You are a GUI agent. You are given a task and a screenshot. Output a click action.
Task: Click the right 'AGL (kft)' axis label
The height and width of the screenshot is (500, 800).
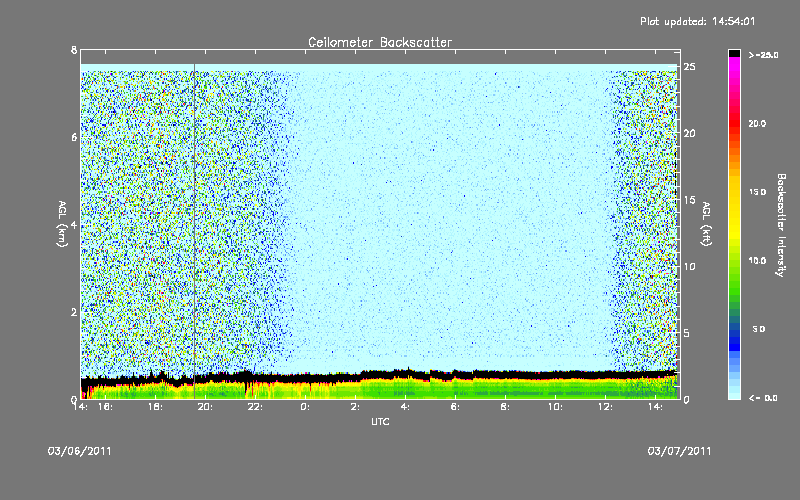[706, 224]
